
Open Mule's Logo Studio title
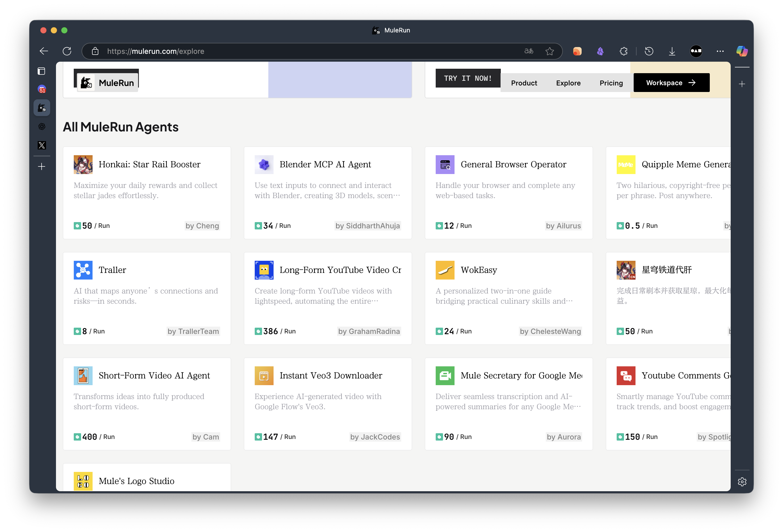coord(137,481)
